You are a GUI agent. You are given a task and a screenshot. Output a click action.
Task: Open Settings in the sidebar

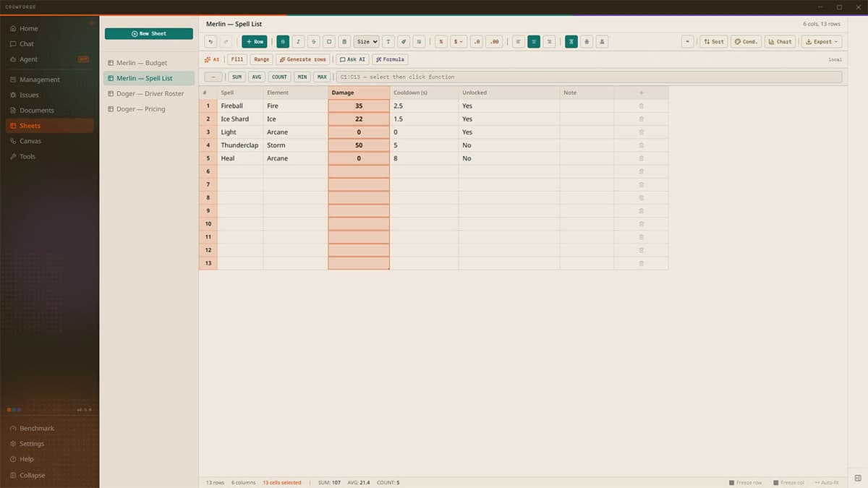coord(49,444)
